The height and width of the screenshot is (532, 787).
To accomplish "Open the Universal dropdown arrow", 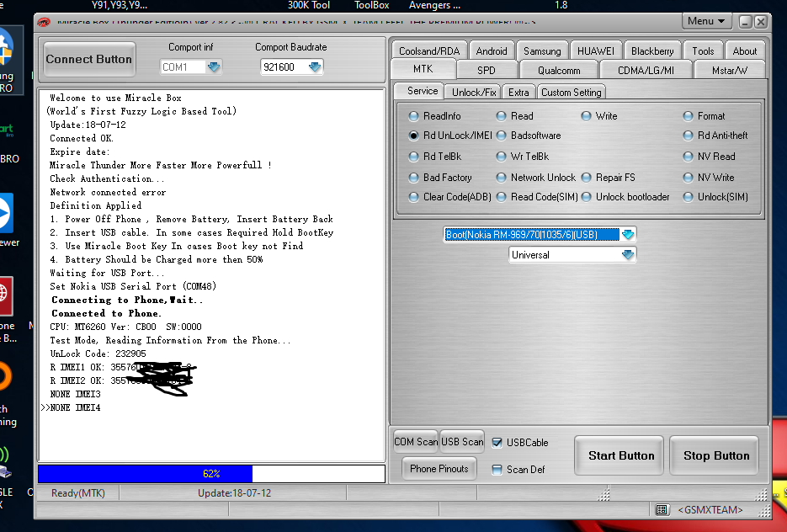I will [628, 255].
